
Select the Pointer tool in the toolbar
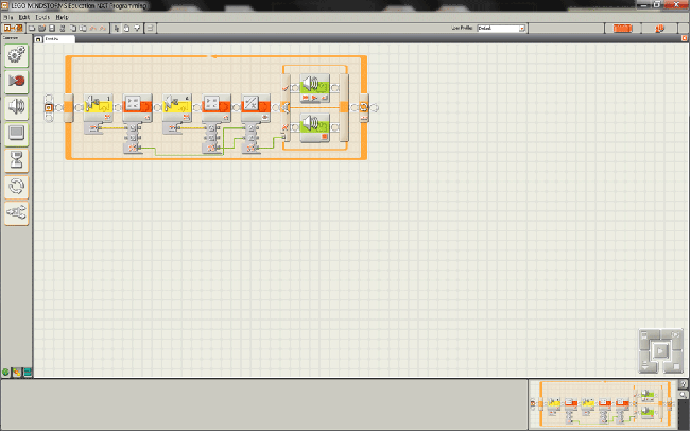click(115, 28)
